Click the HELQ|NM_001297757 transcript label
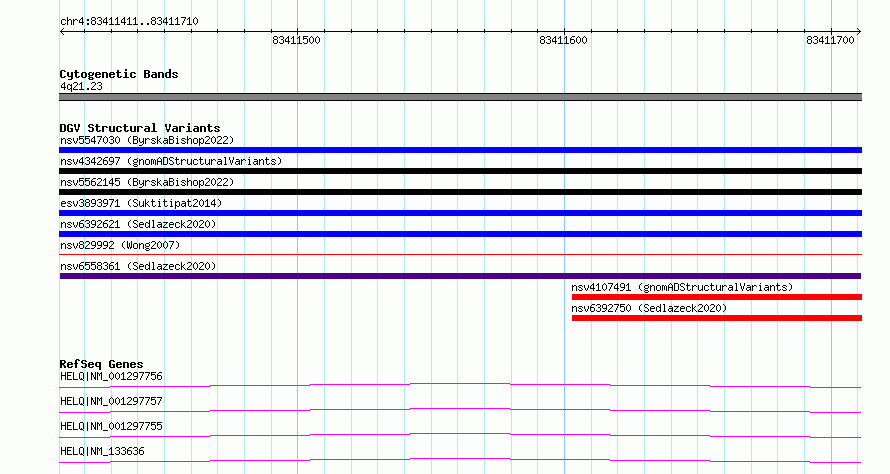This screenshot has height=474, width=890. (x=111, y=401)
